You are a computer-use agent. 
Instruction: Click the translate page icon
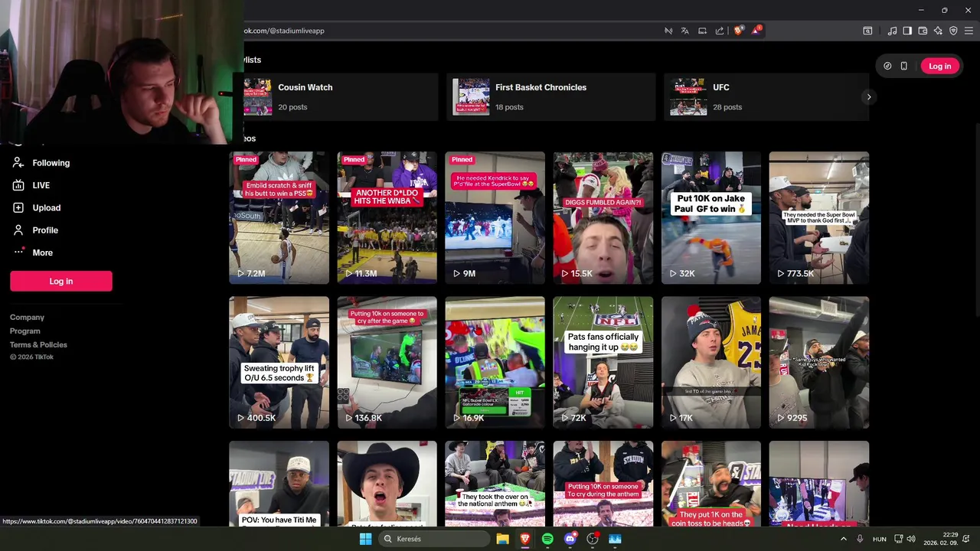click(684, 31)
